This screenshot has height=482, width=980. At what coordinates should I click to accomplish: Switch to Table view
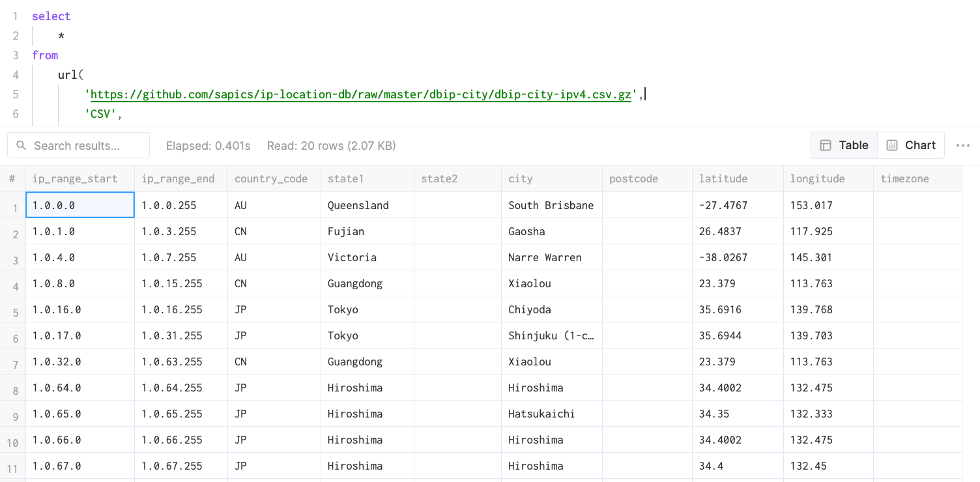click(x=844, y=145)
